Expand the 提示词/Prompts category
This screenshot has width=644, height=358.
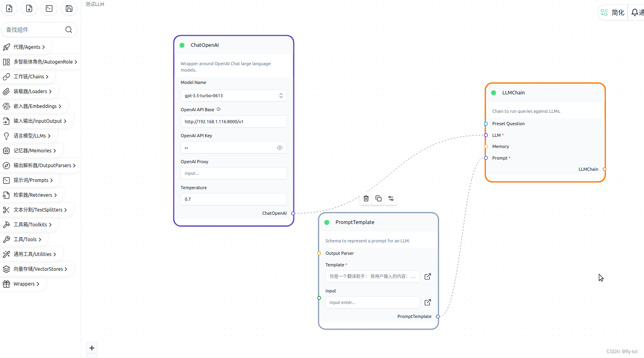click(29, 180)
